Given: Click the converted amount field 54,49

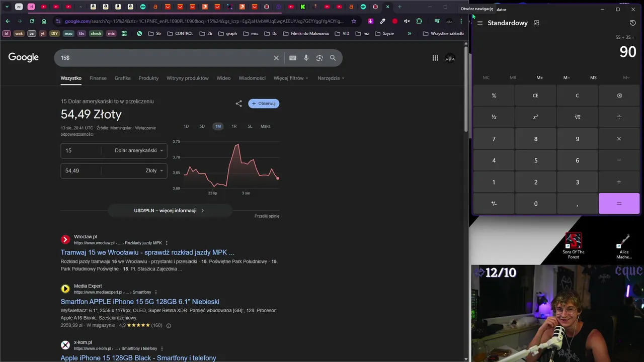Looking at the screenshot, I should [80, 170].
